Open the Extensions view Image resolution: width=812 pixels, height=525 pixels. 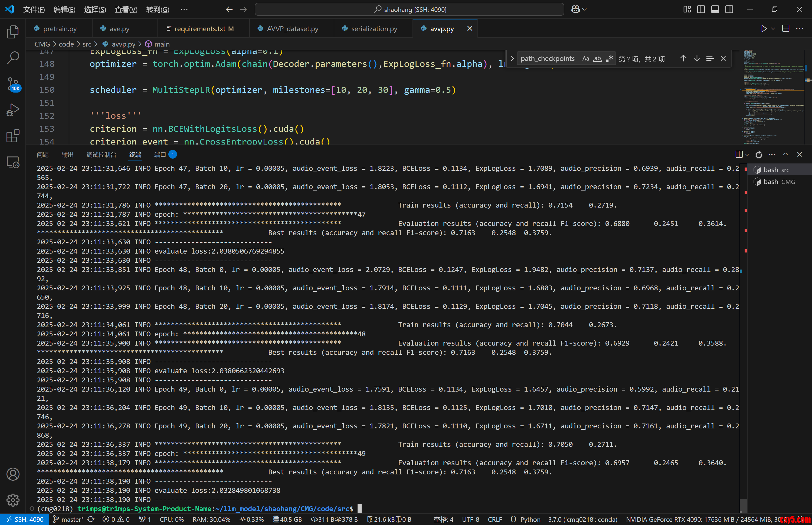click(x=13, y=136)
